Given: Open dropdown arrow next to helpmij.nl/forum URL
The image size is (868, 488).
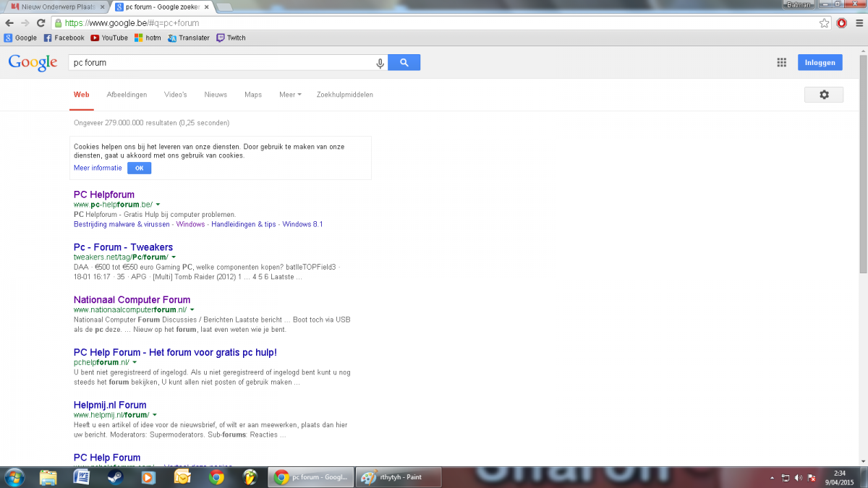Looking at the screenshot, I should pos(154,415).
